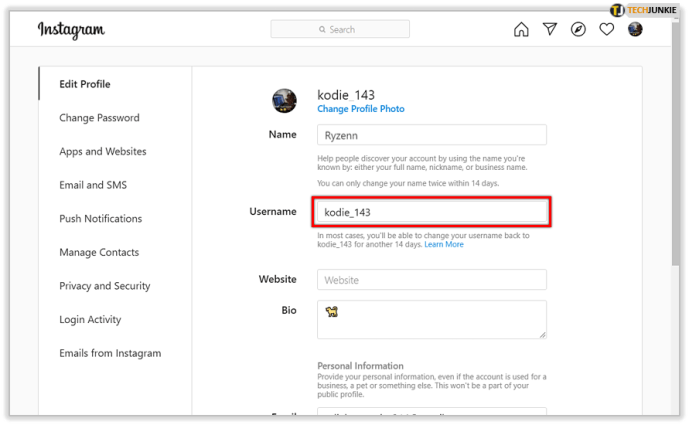Click inside the Bio text area
689x425 pixels.
pyautogui.click(x=432, y=320)
